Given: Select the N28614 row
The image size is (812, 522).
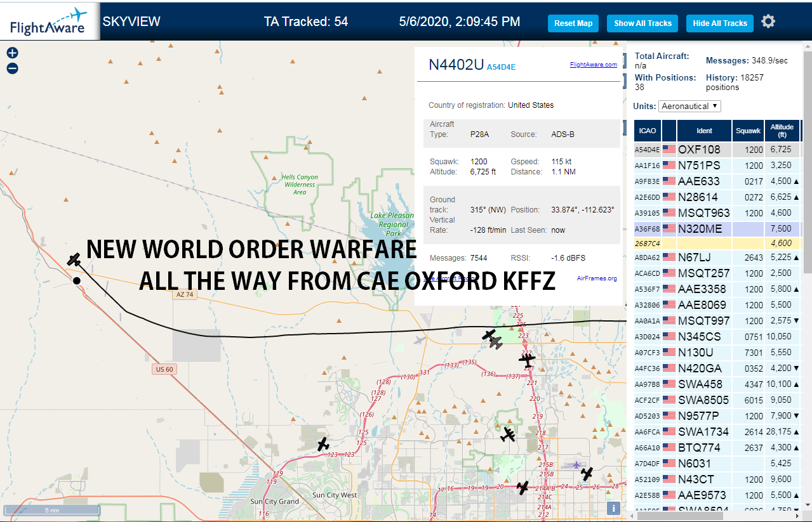Looking at the screenshot, I should pos(717,197).
